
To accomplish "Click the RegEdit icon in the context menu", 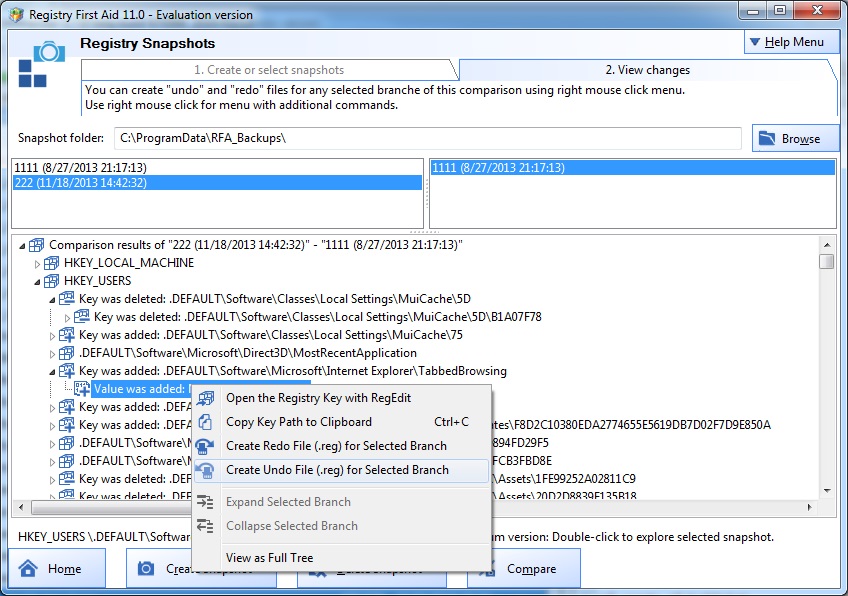I will click(x=206, y=399).
